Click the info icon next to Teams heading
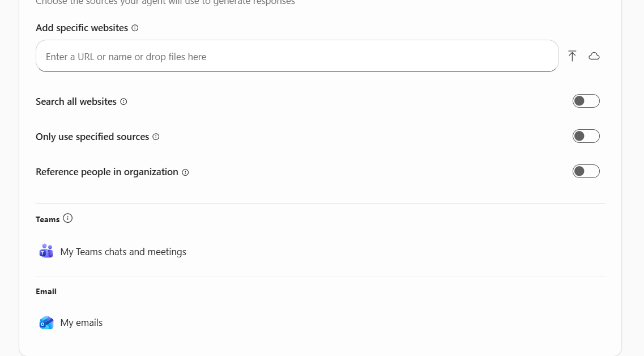644x356 pixels. click(x=68, y=218)
